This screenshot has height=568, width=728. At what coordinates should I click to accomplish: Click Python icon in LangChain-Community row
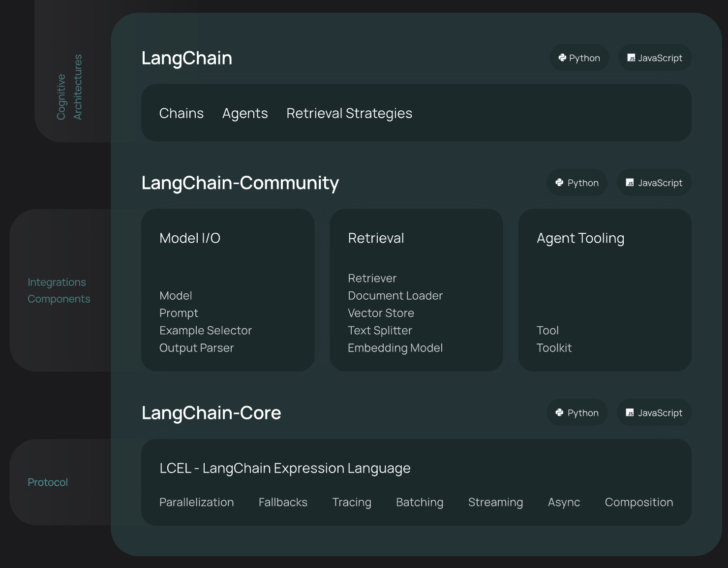(559, 183)
